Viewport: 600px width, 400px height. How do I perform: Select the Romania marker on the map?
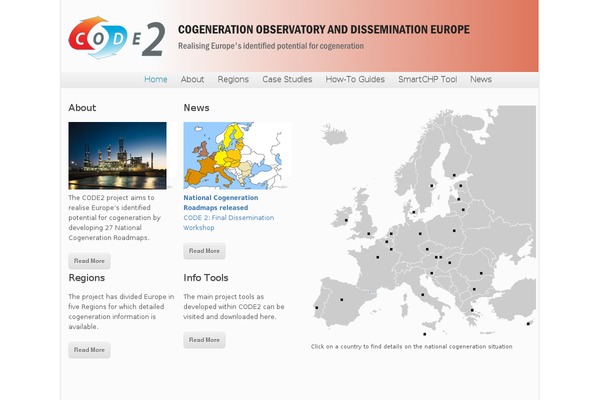pos(481,273)
